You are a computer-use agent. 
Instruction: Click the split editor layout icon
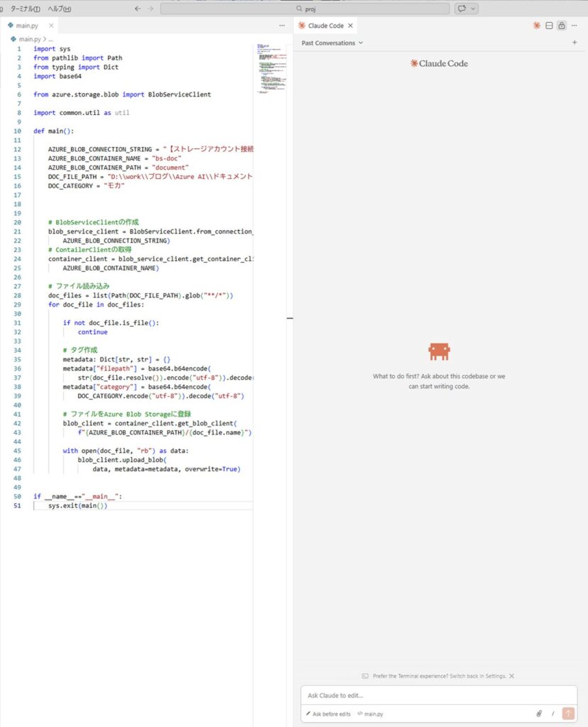pos(549,26)
